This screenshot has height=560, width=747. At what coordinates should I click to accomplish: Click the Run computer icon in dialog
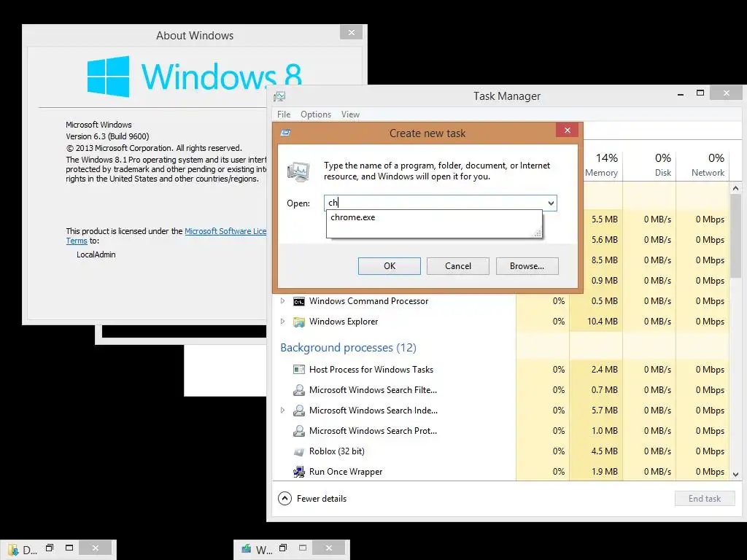[298, 172]
